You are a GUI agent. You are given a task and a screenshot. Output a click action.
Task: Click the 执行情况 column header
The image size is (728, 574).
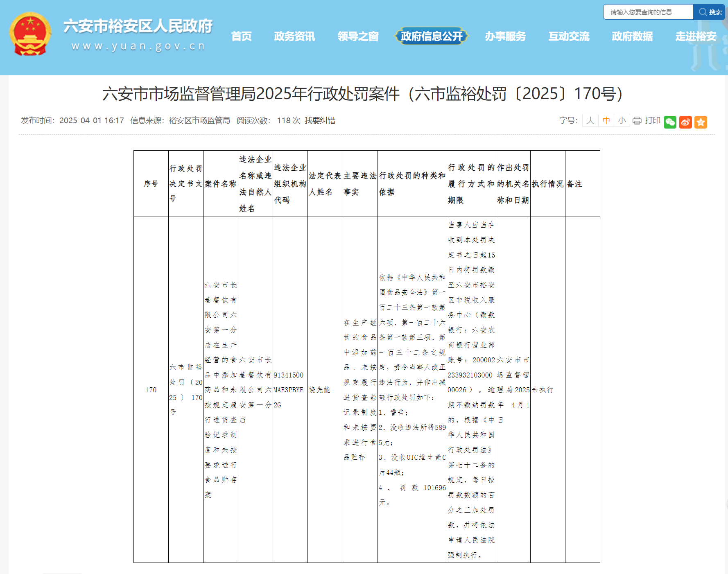(x=548, y=184)
